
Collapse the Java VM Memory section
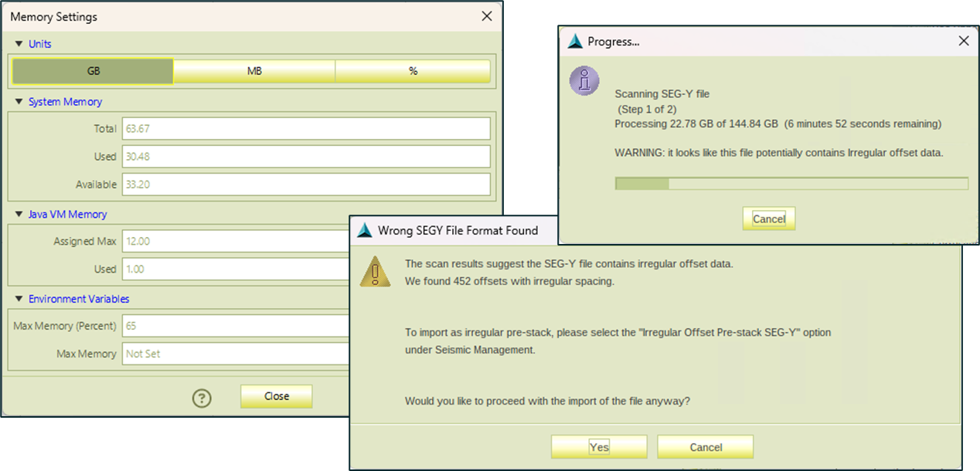pyautogui.click(x=19, y=215)
